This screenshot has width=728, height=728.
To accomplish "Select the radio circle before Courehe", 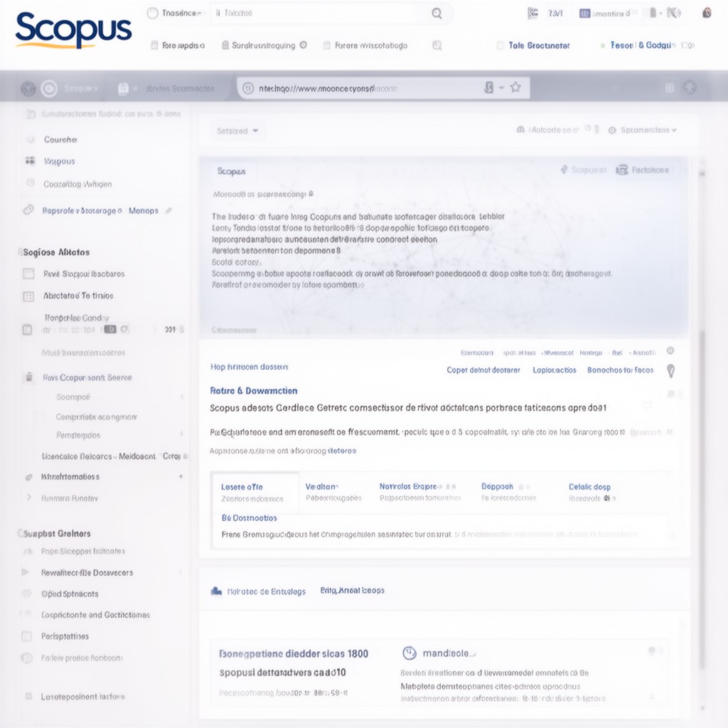I will tap(31, 139).
